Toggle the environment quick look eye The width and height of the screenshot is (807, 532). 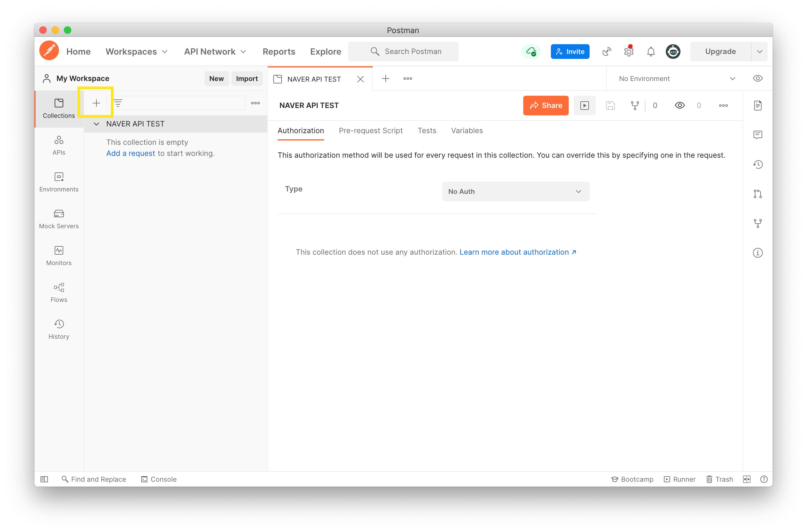[758, 78]
